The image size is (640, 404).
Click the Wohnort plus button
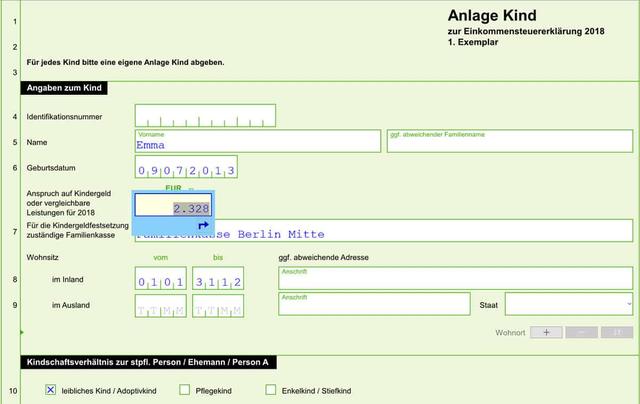point(546,332)
